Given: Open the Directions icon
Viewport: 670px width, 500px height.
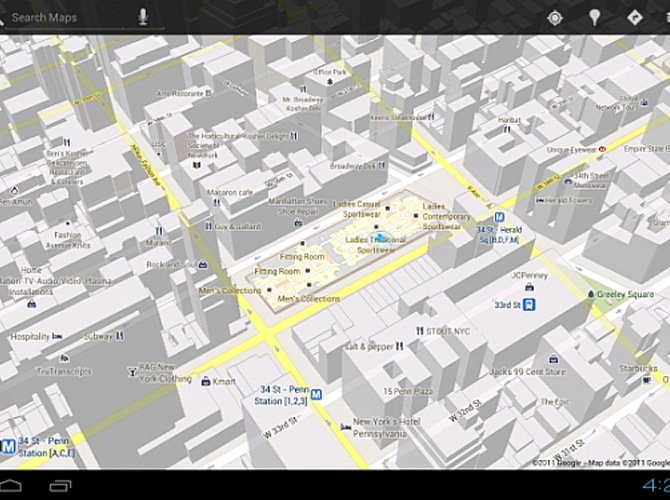Looking at the screenshot, I should pyautogui.click(x=635, y=18).
